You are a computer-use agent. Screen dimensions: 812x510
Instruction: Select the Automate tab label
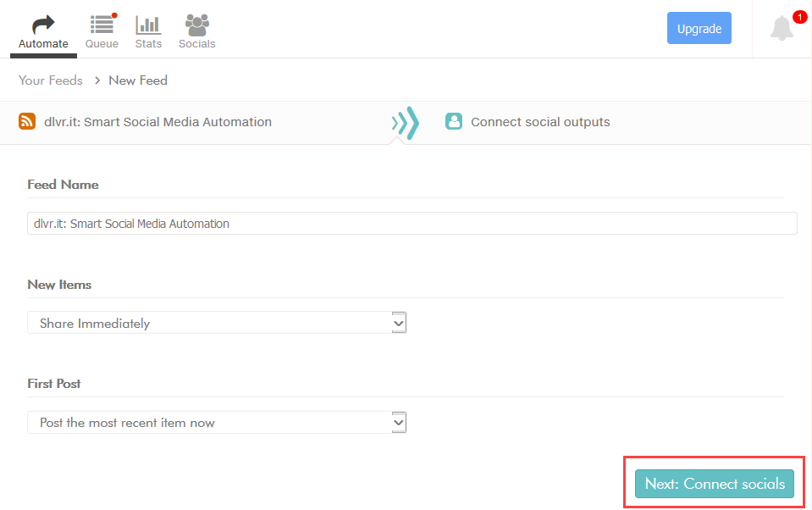click(x=43, y=44)
